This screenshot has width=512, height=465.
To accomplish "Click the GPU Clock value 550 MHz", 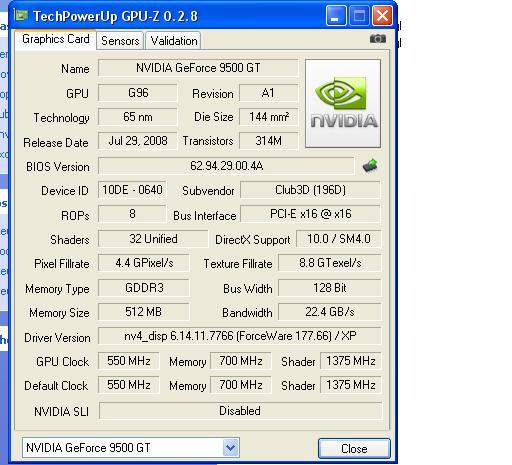I will (x=129, y=361).
